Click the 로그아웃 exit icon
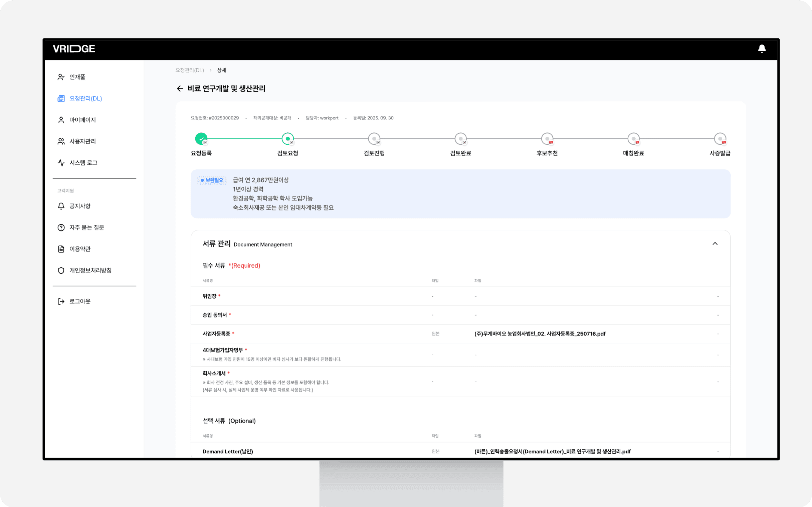 pyautogui.click(x=61, y=302)
